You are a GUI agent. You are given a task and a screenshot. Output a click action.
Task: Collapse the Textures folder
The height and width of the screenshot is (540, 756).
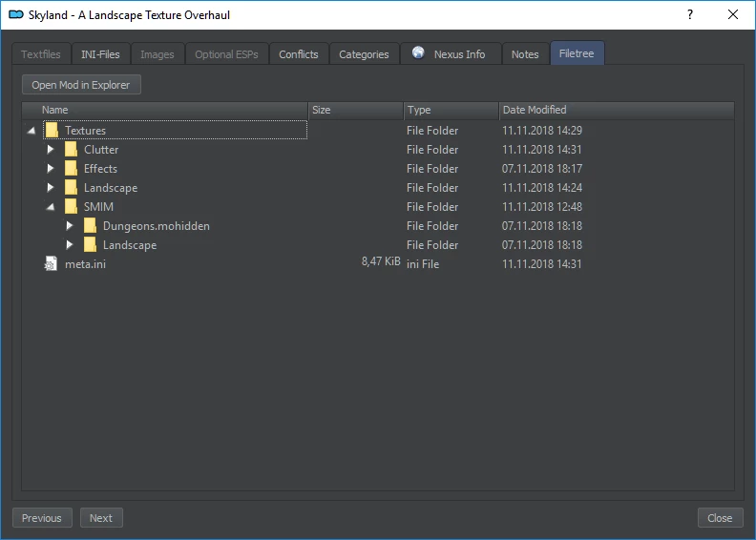[31, 130]
